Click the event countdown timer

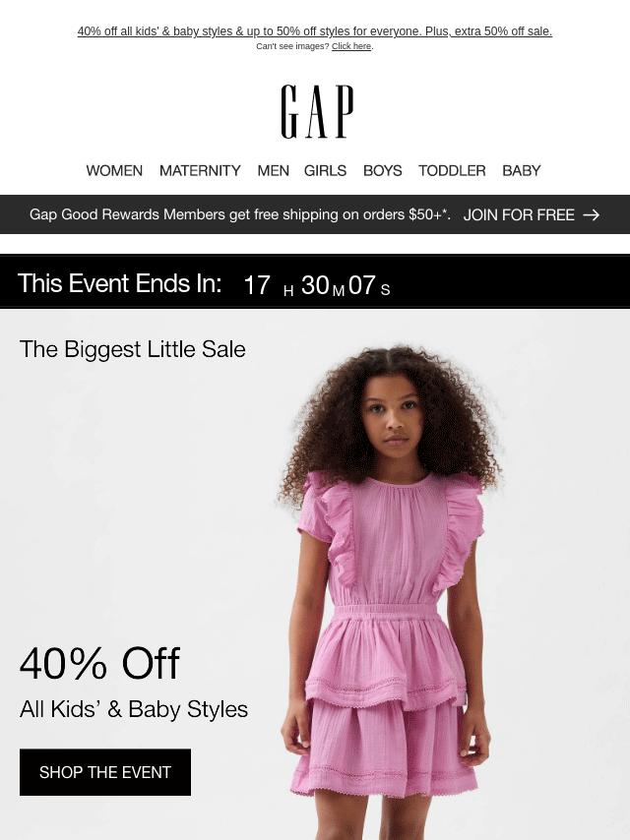pos(316,285)
